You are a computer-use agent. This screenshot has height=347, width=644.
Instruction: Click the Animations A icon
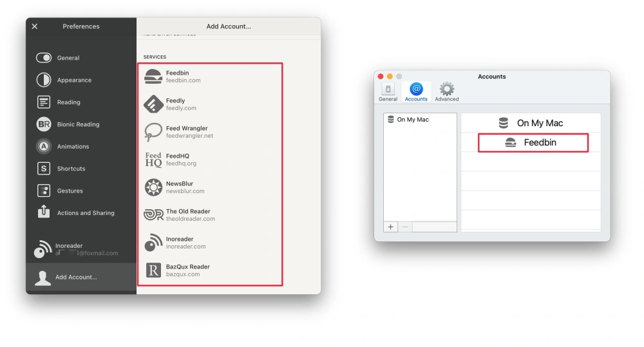pyautogui.click(x=44, y=146)
